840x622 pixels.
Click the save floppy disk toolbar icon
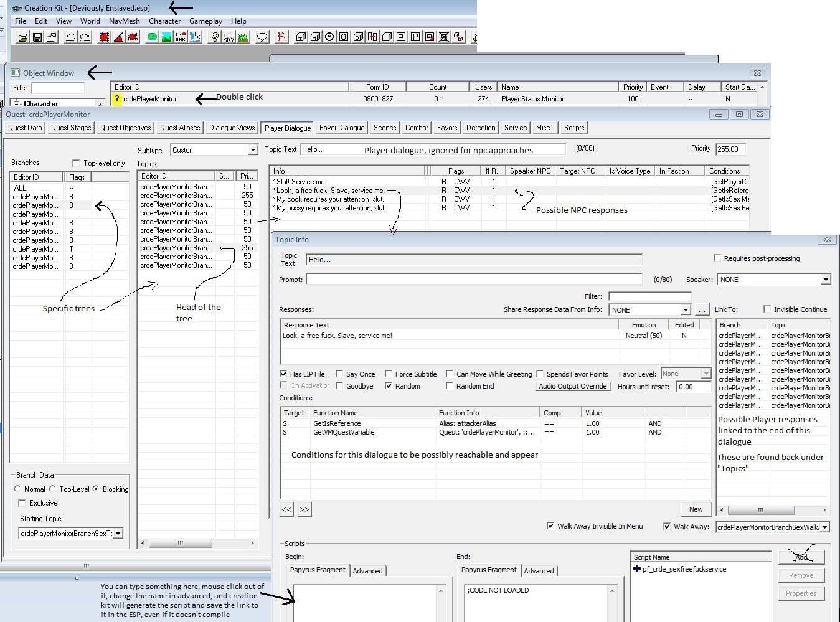tap(37, 37)
